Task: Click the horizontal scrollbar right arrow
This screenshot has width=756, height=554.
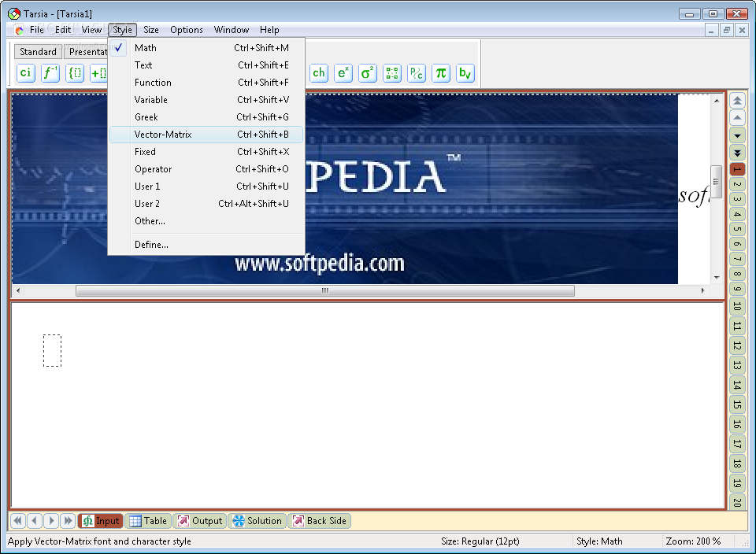Action: coord(703,290)
